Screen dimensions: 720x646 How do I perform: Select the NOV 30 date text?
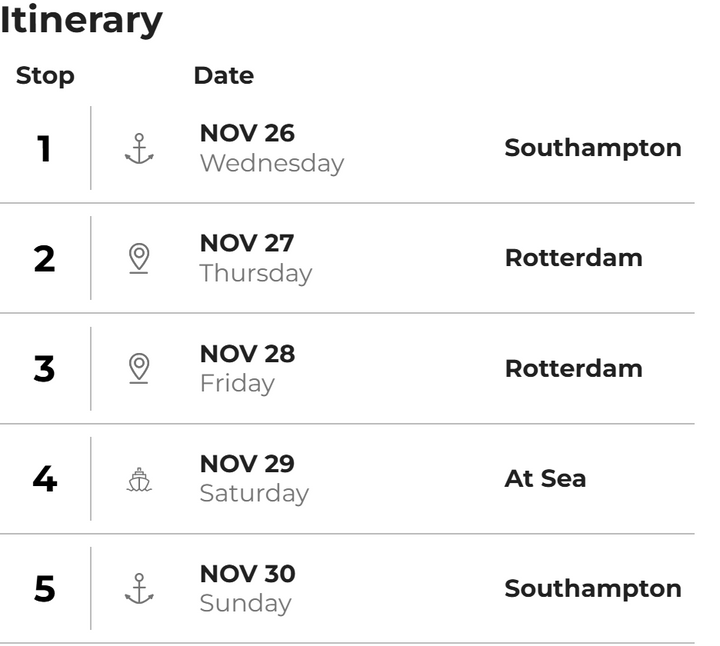[248, 574]
